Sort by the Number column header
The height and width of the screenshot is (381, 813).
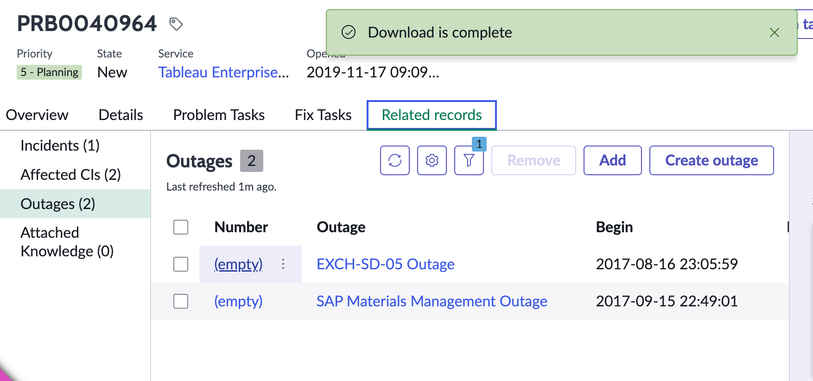coord(241,227)
